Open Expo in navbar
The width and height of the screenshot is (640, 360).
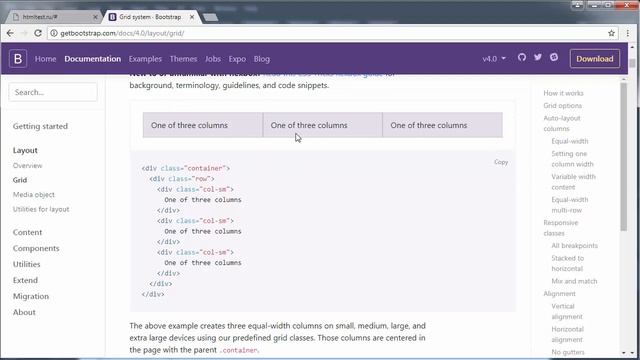[237, 59]
